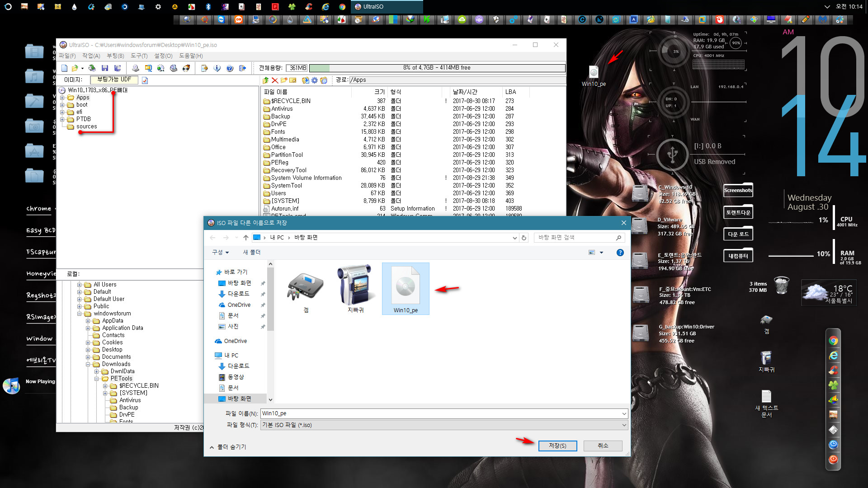Toggle pin beside 문서 quick access item
The height and width of the screenshot is (488, 868).
pyautogui.click(x=263, y=316)
